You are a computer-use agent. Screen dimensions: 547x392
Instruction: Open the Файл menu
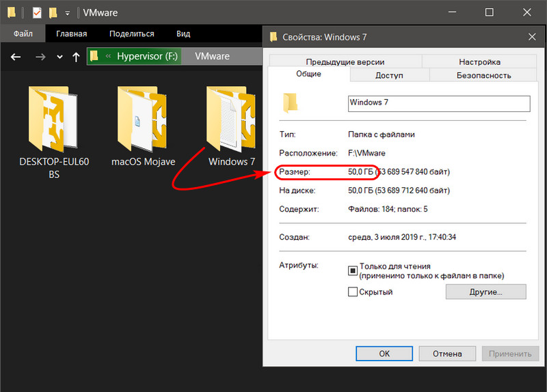coord(23,33)
